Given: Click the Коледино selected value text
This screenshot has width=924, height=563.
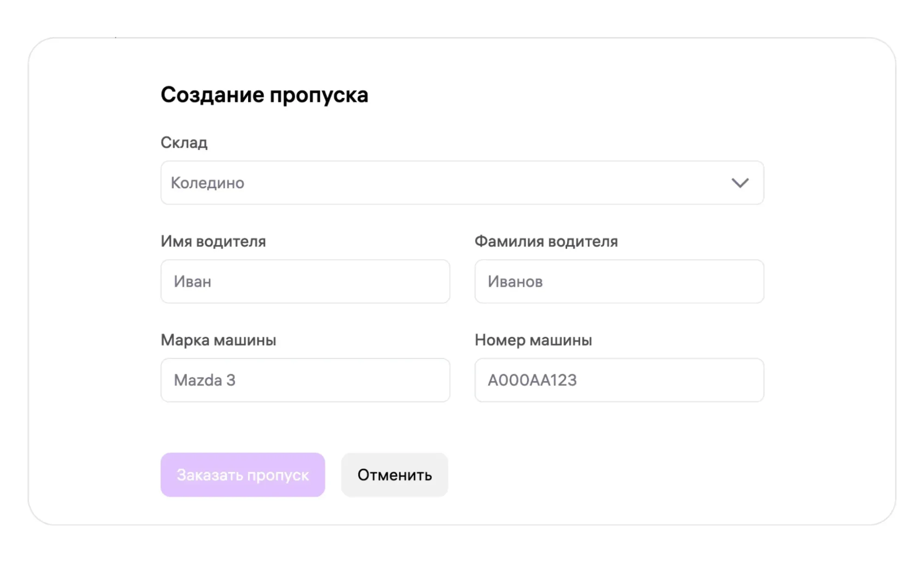Looking at the screenshot, I should click(208, 183).
